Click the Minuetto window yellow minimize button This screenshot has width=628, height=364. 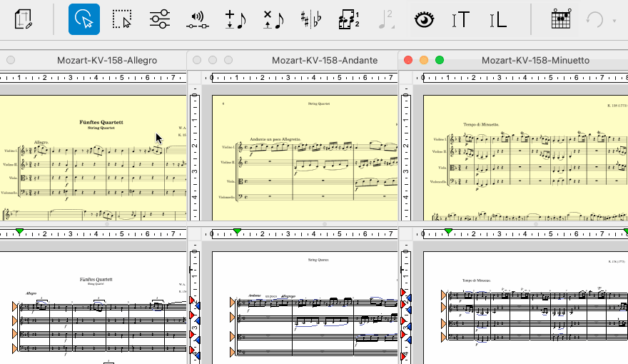[x=424, y=60]
